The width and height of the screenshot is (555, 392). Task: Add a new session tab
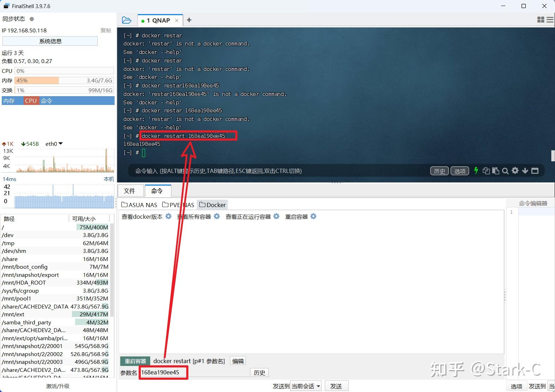[189, 20]
